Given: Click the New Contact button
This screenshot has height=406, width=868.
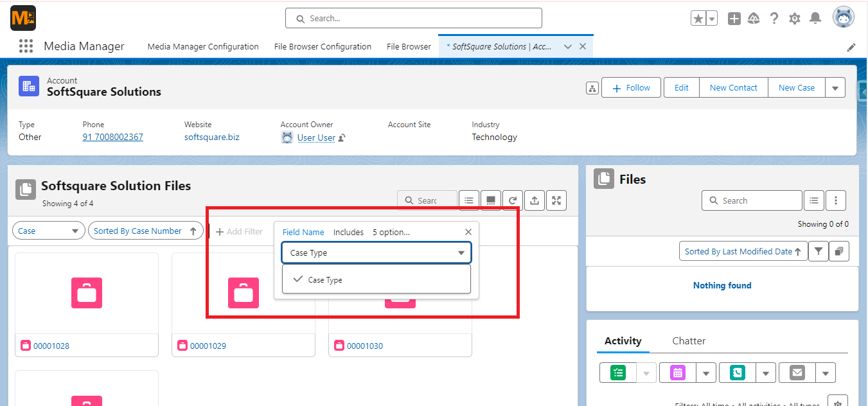Looking at the screenshot, I should [734, 87].
